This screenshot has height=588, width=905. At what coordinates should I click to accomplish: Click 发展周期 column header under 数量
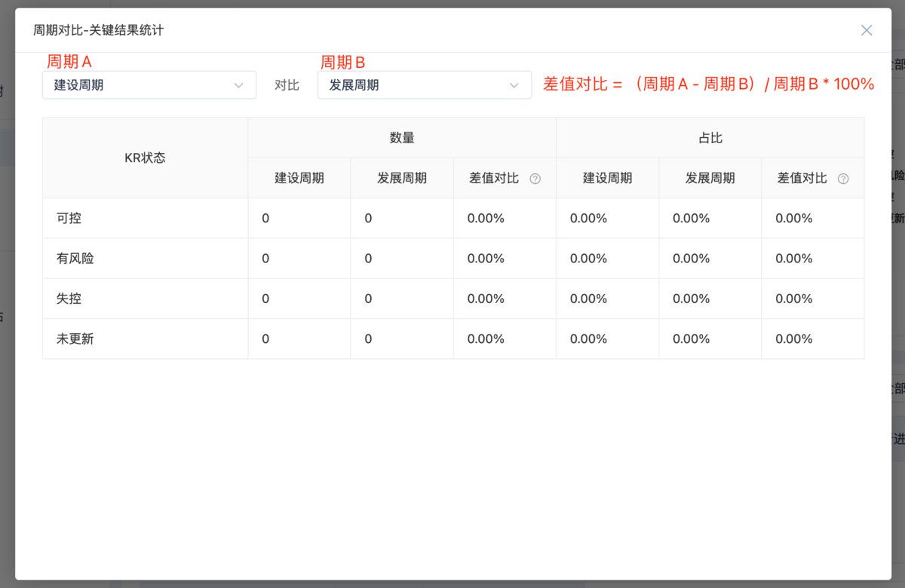(x=402, y=179)
